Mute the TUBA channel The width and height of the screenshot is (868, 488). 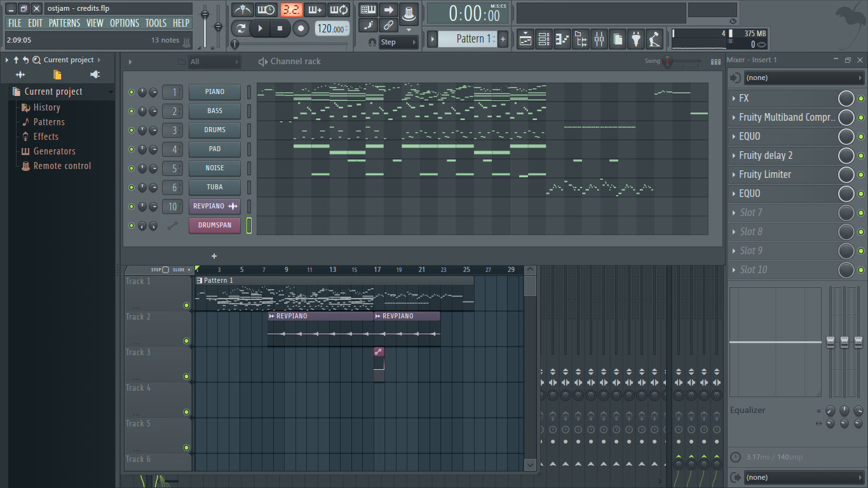tap(132, 187)
